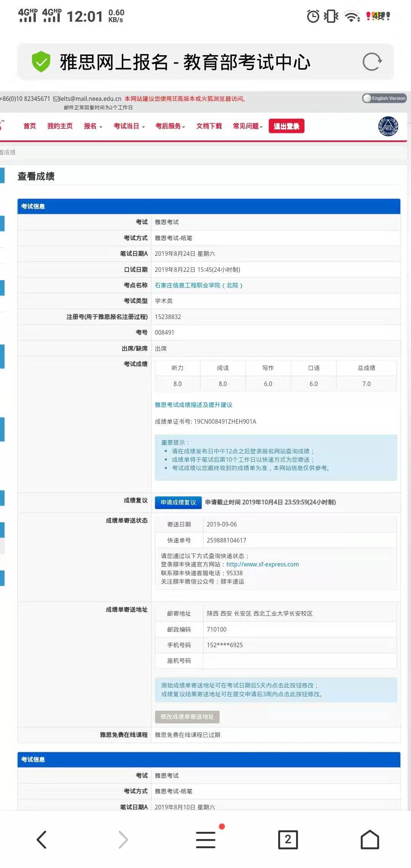Screen dimensions: 411x868
Task: Tap the alarm clock status icon
Action: pyautogui.click(x=313, y=16)
